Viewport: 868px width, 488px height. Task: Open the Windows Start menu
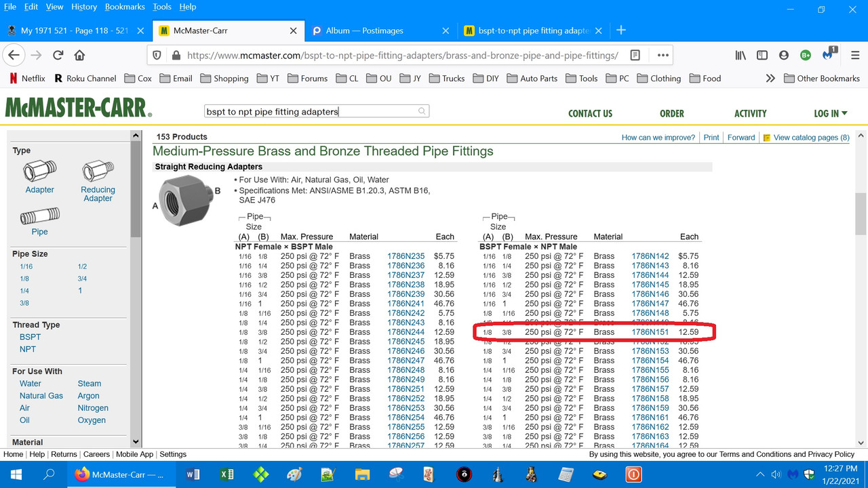16,474
